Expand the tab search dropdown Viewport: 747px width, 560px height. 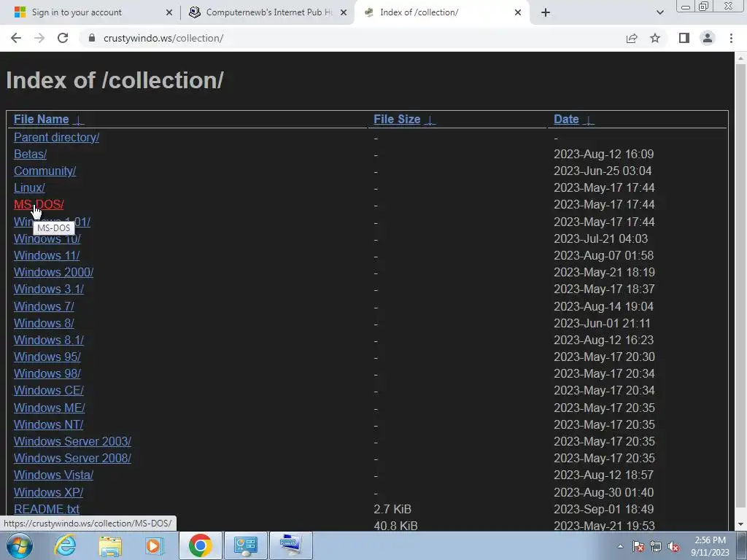pos(659,12)
